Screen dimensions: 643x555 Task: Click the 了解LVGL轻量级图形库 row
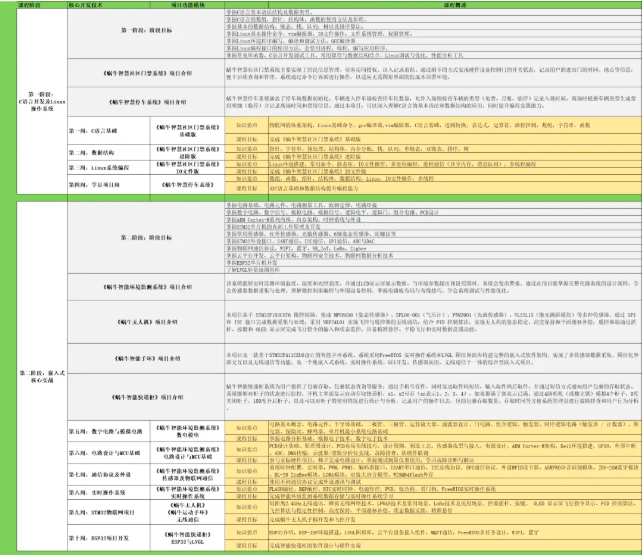point(433,270)
